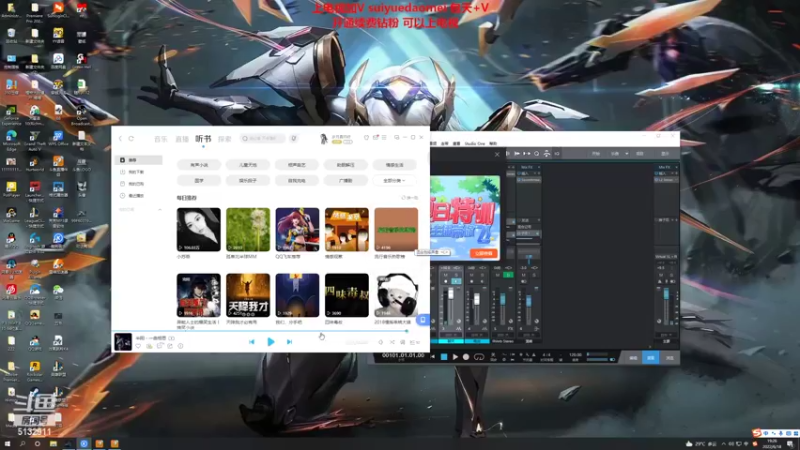Switch music player to mini mode
This screenshot has height=450, width=800.
coord(396,138)
